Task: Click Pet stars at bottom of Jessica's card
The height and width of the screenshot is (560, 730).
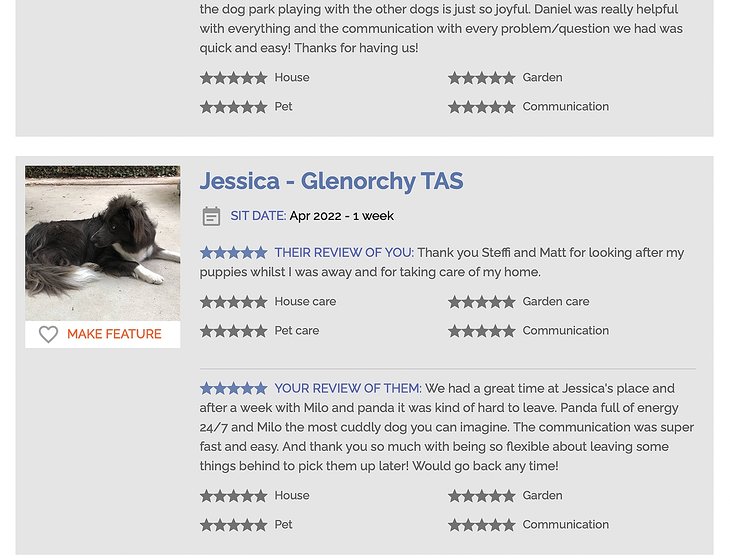Action: tap(233, 525)
